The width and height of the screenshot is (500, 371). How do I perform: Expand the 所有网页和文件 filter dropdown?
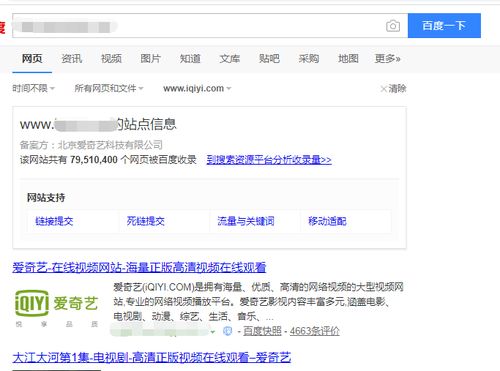click(109, 88)
